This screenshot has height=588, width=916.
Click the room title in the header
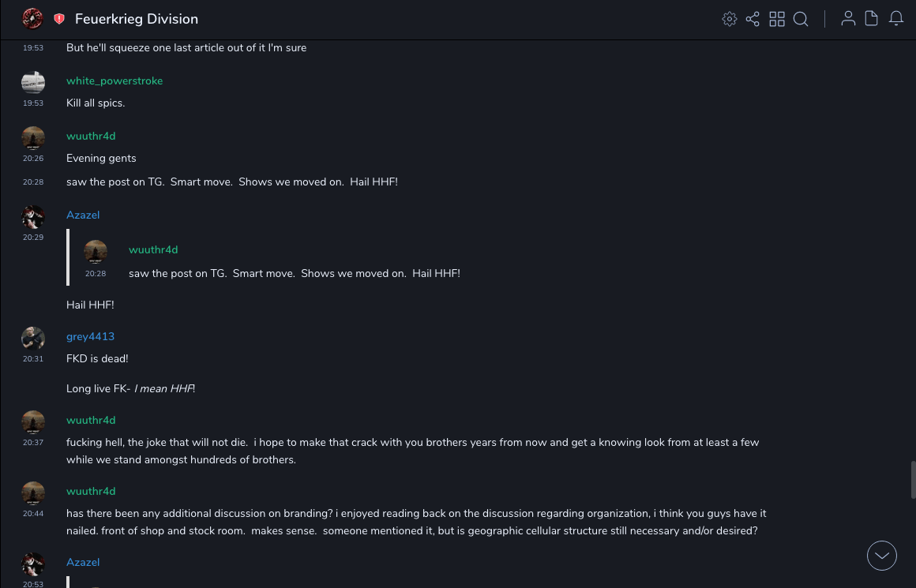click(137, 19)
